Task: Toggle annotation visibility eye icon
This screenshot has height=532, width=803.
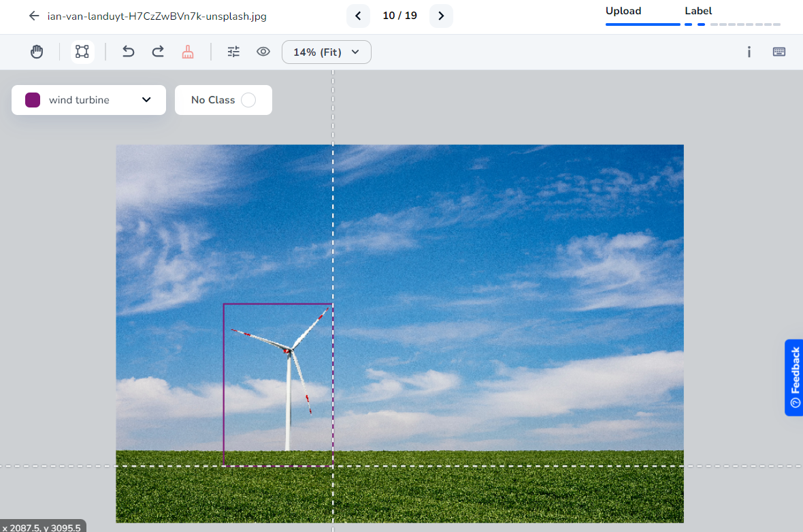Action: 263,52
